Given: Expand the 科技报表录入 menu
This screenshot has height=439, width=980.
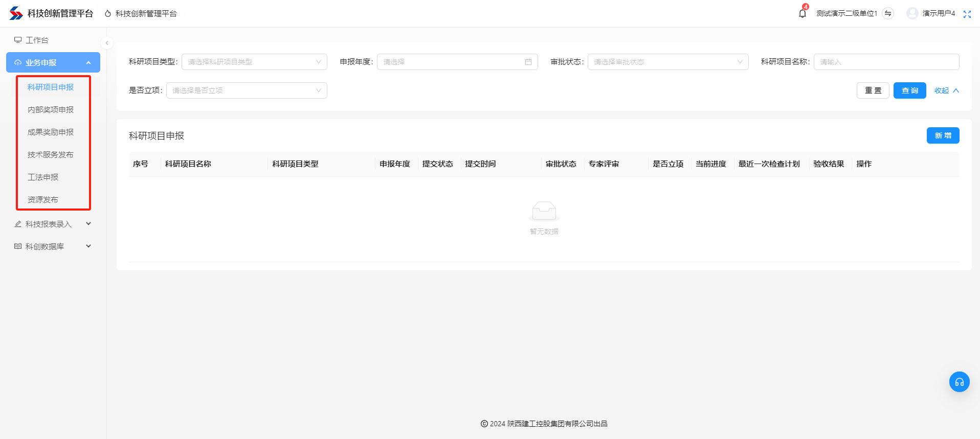Looking at the screenshot, I should coord(53,224).
